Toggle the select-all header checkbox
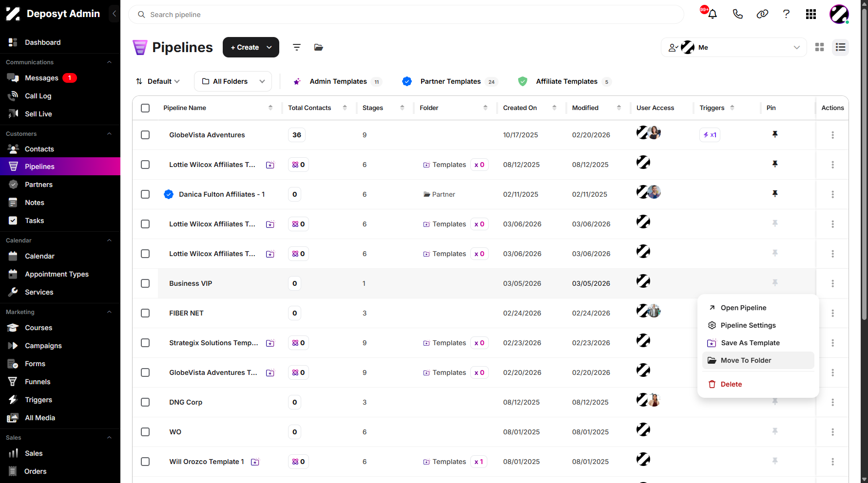Image resolution: width=868 pixels, height=483 pixels. coord(145,108)
